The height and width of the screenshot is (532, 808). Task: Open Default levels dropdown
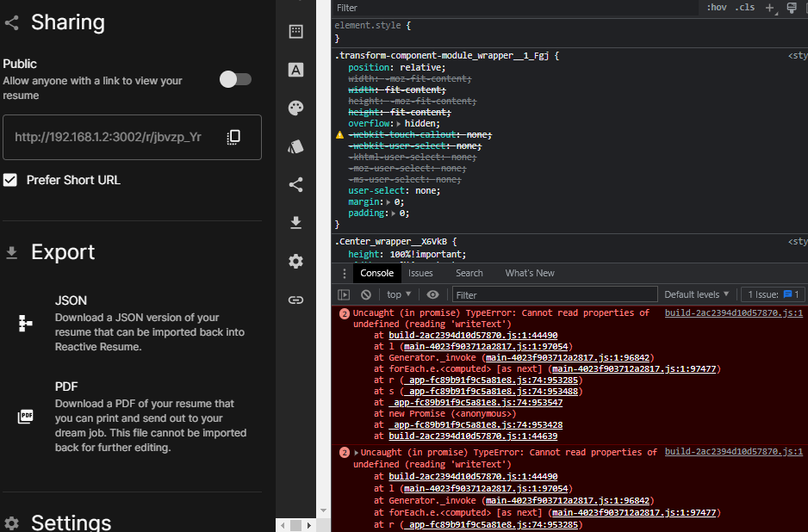tap(697, 294)
